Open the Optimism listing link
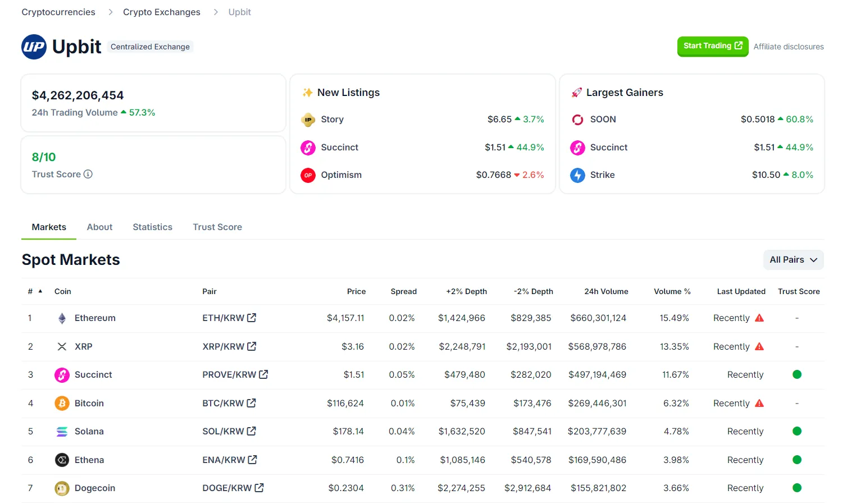Viewport: 847px width, 504px height. (x=341, y=175)
